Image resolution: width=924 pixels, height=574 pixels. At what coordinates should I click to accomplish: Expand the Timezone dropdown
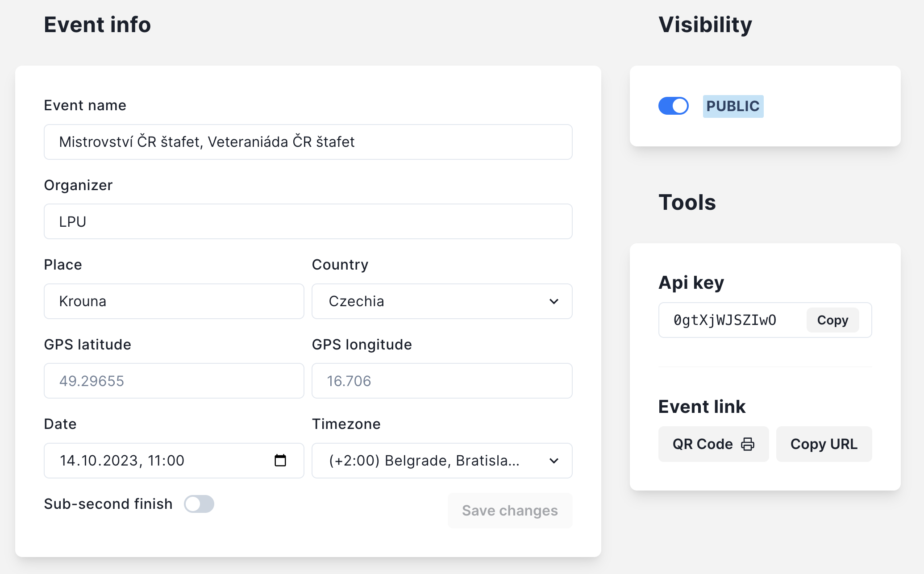click(x=429, y=461)
